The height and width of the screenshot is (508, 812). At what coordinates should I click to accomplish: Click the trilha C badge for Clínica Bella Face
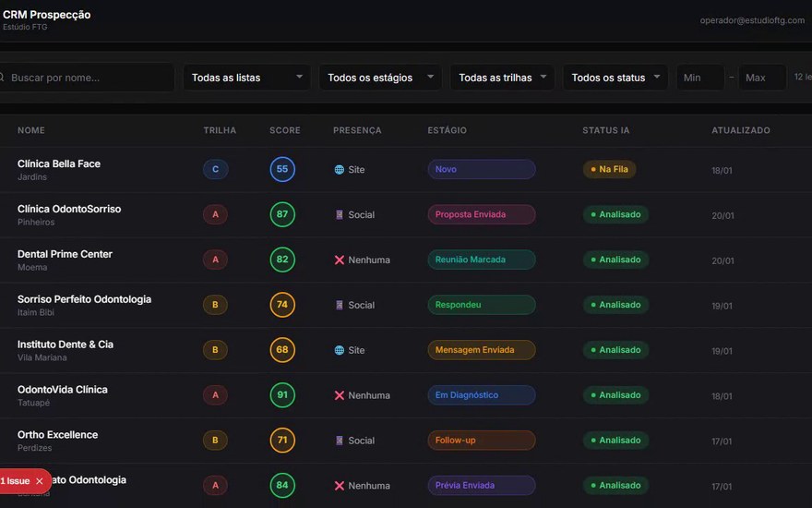tap(215, 170)
